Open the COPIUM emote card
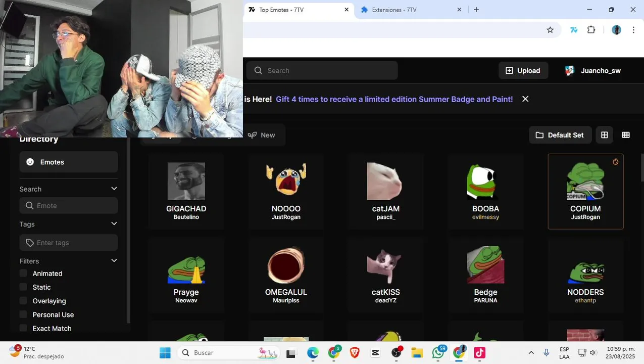Image resolution: width=644 pixels, height=364 pixels. [585, 192]
